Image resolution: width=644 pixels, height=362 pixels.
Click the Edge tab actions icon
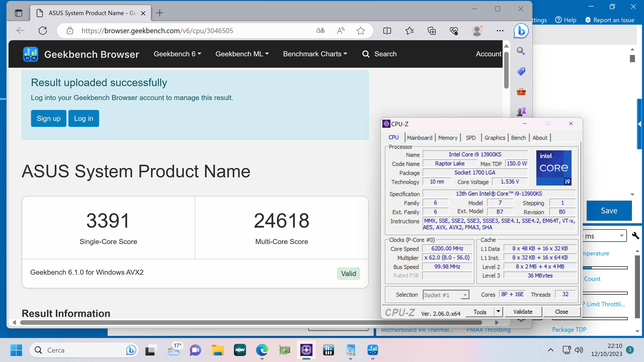(18, 13)
